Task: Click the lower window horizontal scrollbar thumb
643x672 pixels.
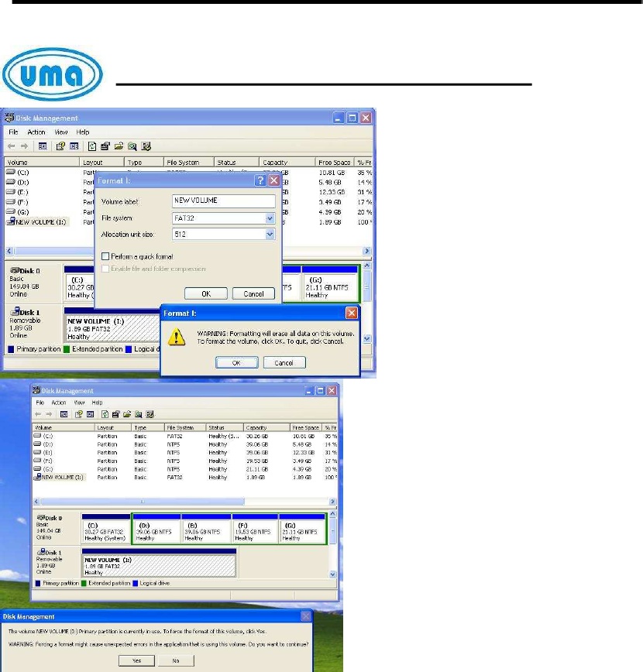Action: pyautogui.click(x=143, y=502)
